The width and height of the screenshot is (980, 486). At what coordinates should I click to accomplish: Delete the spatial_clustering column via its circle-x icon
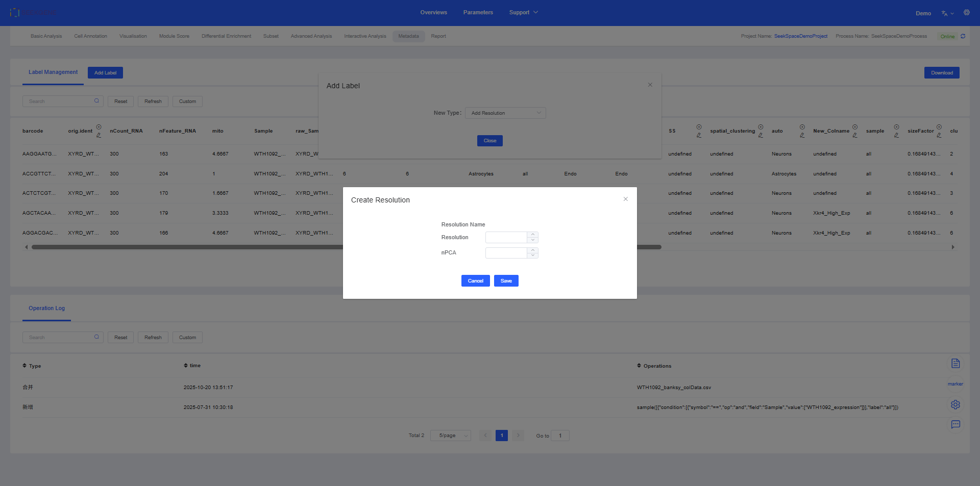pyautogui.click(x=761, y=127)
